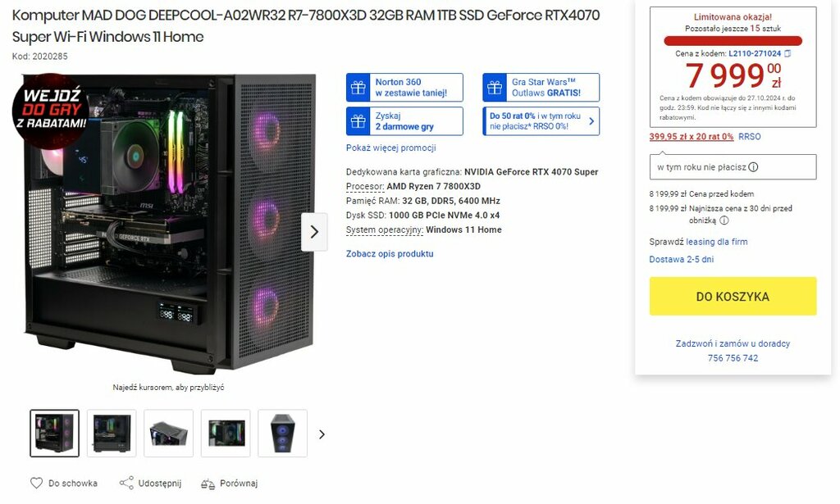Expand 'Pokaż więcej promocji' link
Screen dimensions: 840x504
click(x=390, y=148)
